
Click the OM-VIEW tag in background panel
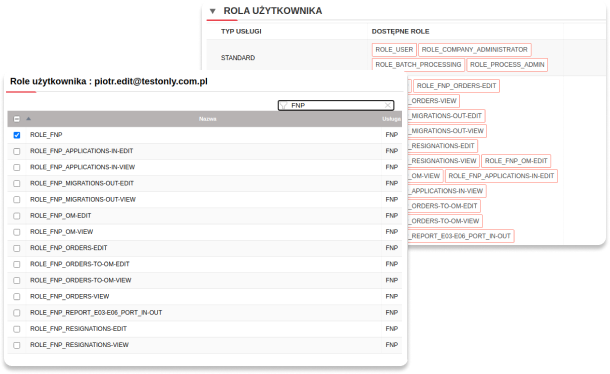pos(426,176)
